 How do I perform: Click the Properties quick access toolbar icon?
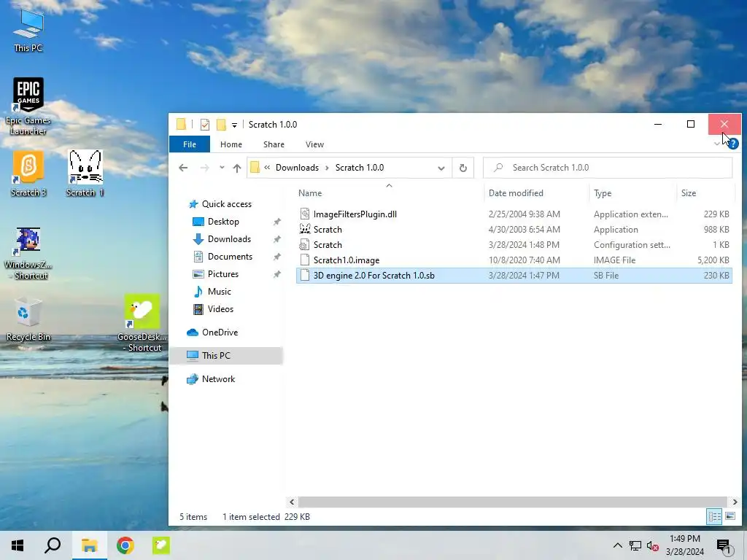[205, 125]
